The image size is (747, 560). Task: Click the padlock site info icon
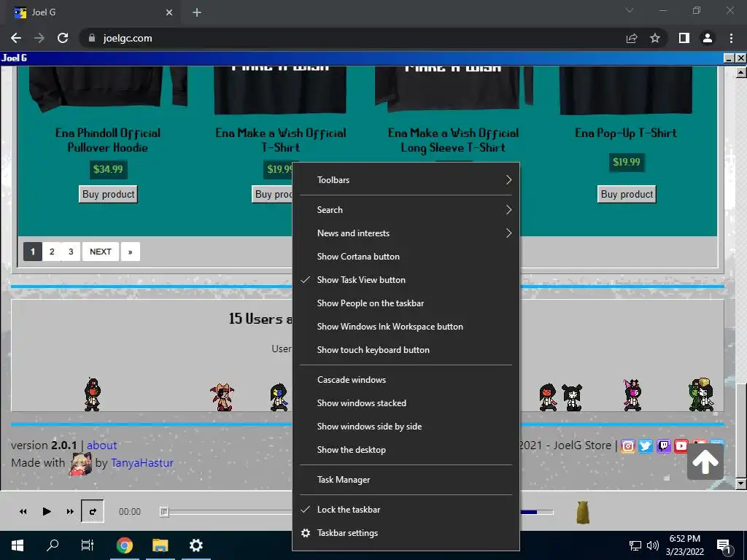coord(92,38)
